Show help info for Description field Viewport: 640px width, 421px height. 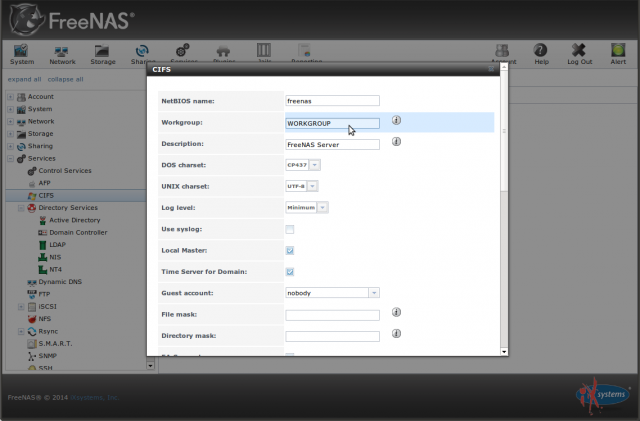(x=396, y=141)
